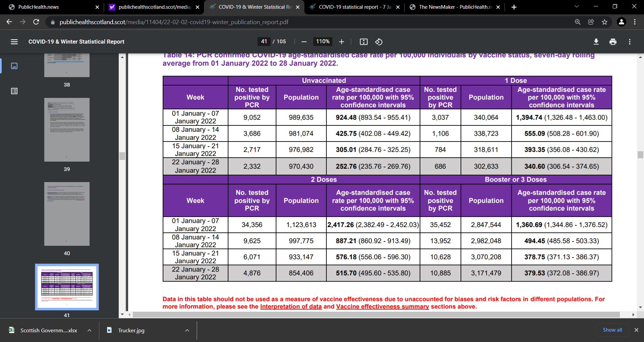
Task: Follow the Interpretation of data link
Action: point(291,306)
